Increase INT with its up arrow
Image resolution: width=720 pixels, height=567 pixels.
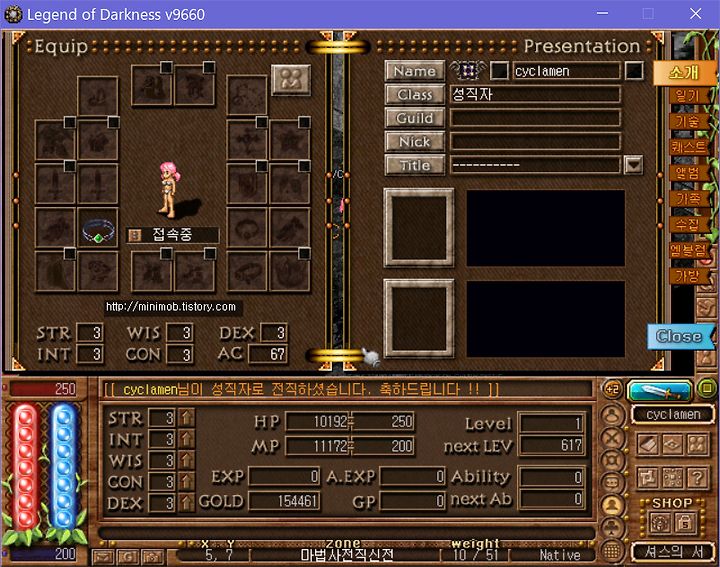point(187,439)
